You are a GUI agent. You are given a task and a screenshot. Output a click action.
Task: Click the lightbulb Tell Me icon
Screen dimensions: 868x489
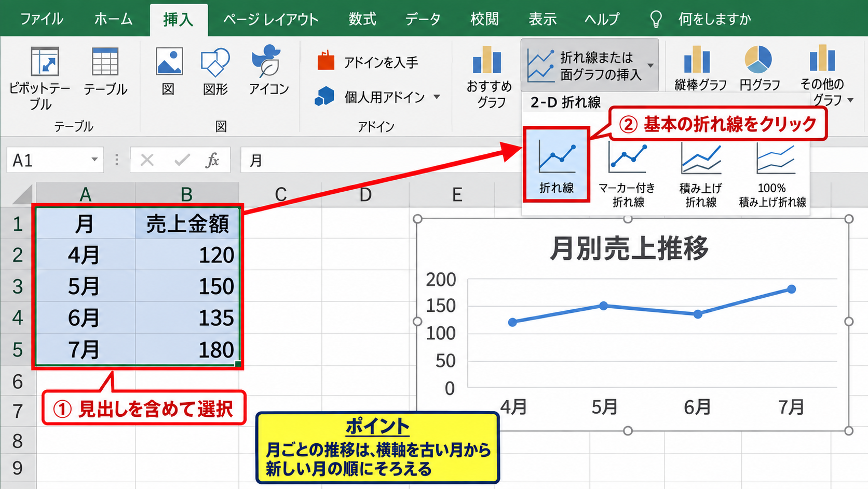[656, 19]
